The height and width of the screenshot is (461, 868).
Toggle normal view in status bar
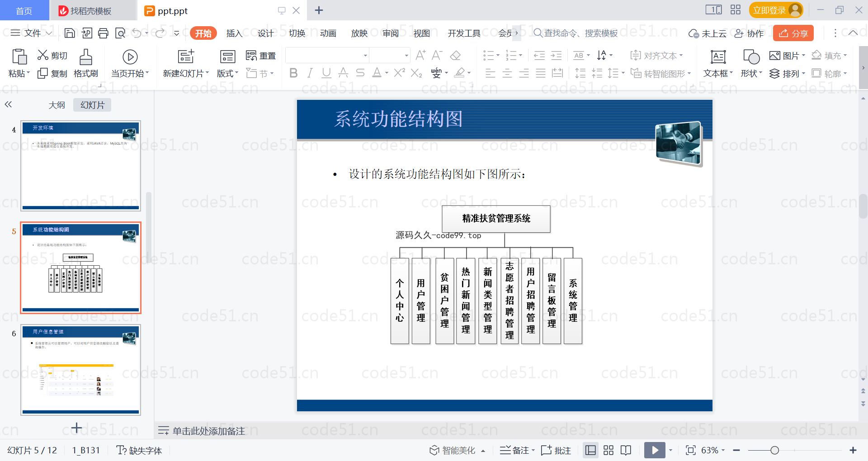click(x=590, y=450)
